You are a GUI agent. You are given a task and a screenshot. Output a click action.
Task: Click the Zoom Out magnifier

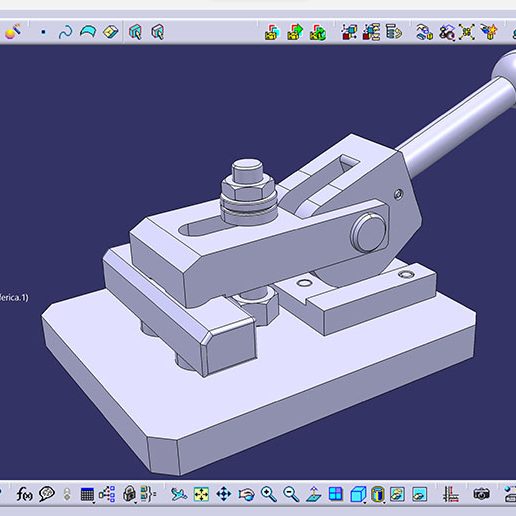coord(291,494)
